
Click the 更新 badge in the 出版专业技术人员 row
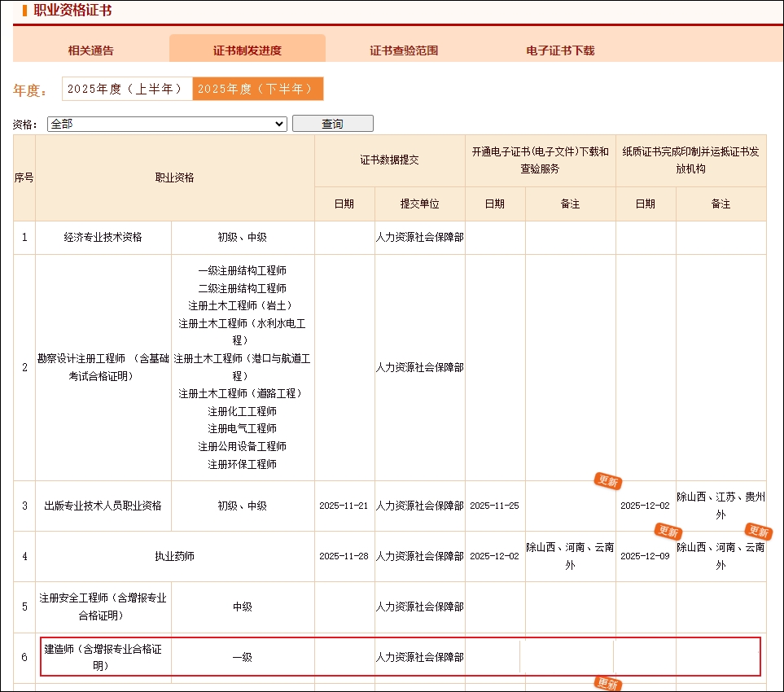click(607, 481)
